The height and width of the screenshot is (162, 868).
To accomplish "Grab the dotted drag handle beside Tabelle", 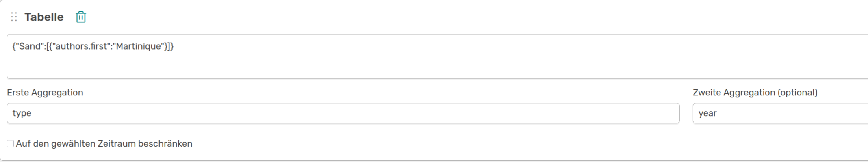I will (14, 17).
